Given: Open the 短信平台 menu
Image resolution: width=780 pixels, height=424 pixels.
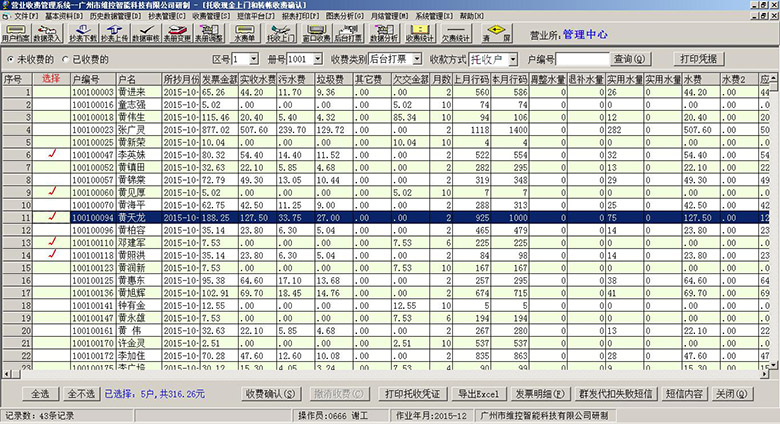Looking at the screenshot, I should pos(256,16).
